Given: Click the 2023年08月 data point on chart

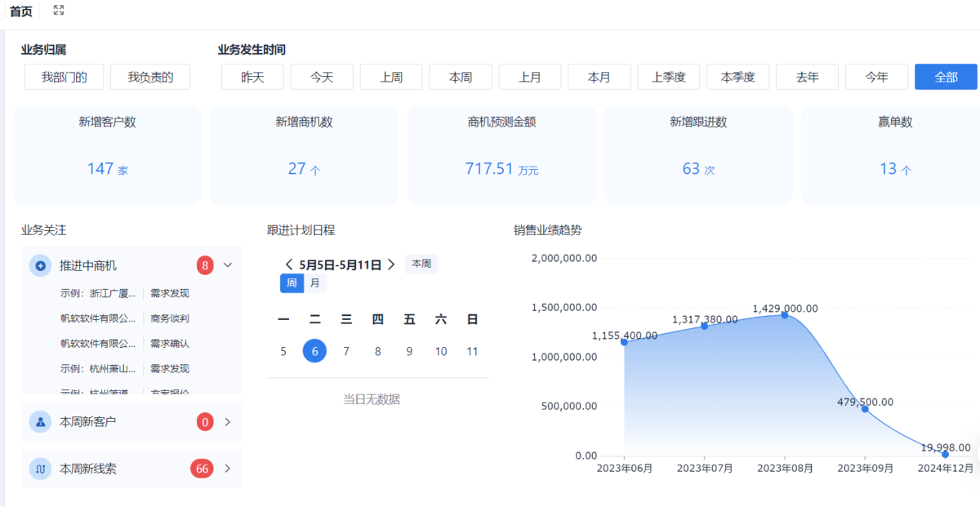Looking at the screenshot, I should point(785,314).
